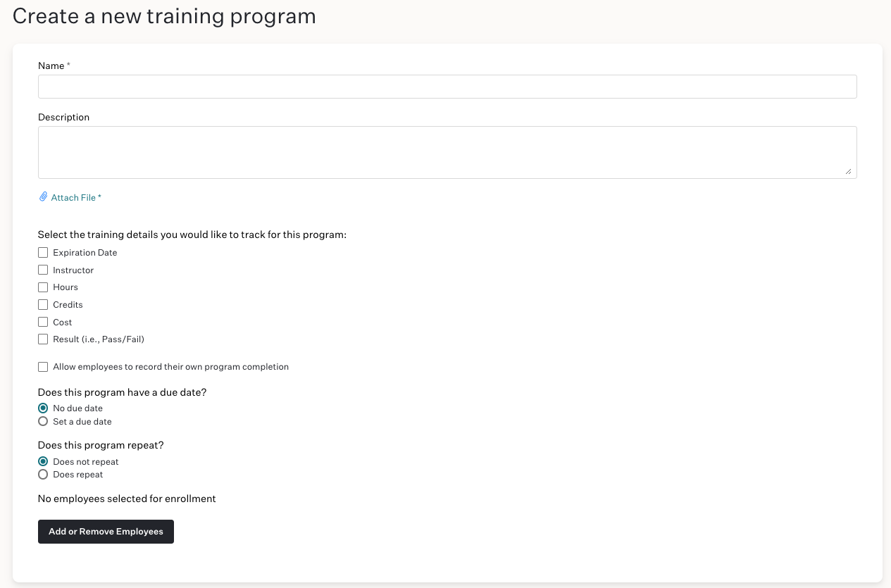
Task: Click the Does repeat label text
Action: 78,475
